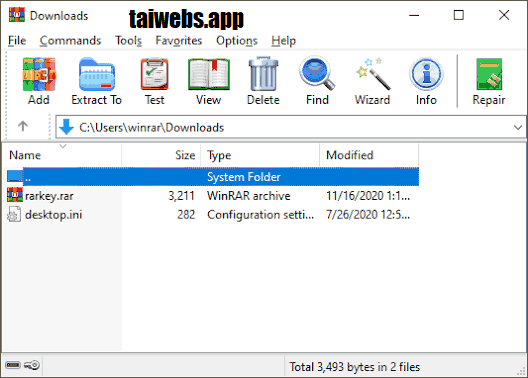Click the Repair archive icon
This screenshot has height=378, width=528.
[489, 74]
